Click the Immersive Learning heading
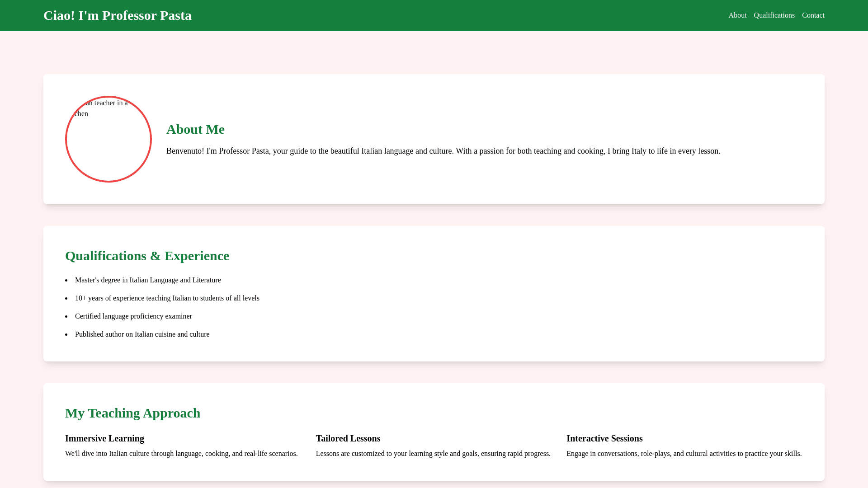Screen dimensions: 868x488 click(104, 438)
